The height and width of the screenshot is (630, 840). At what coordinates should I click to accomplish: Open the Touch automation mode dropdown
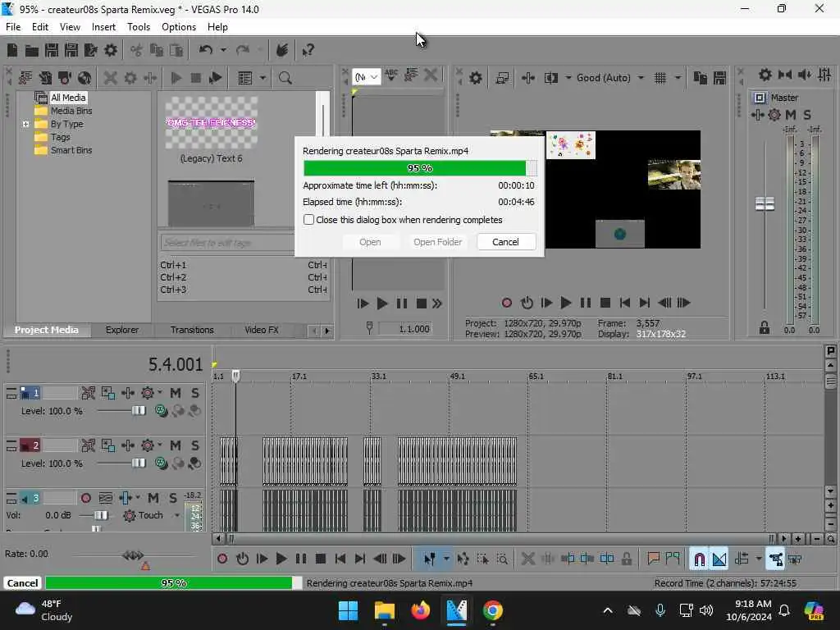pyautogui.click(x=176, y=515)
